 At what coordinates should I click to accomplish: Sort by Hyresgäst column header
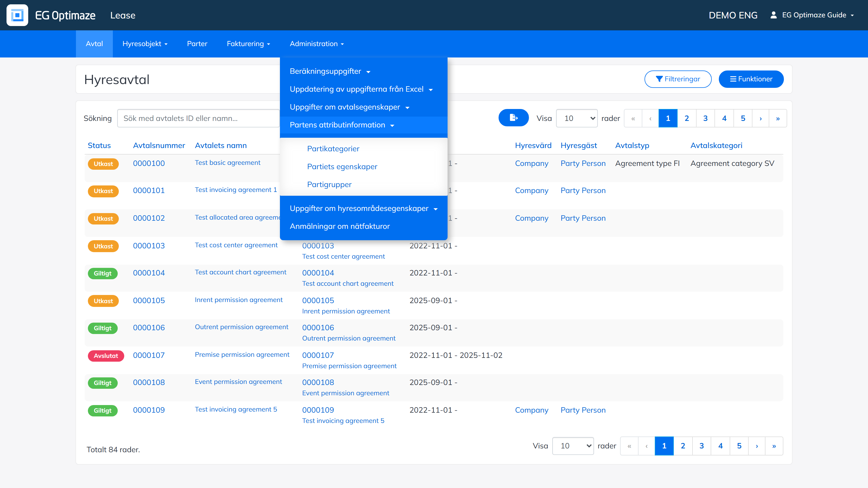click(x=579, y=146)
